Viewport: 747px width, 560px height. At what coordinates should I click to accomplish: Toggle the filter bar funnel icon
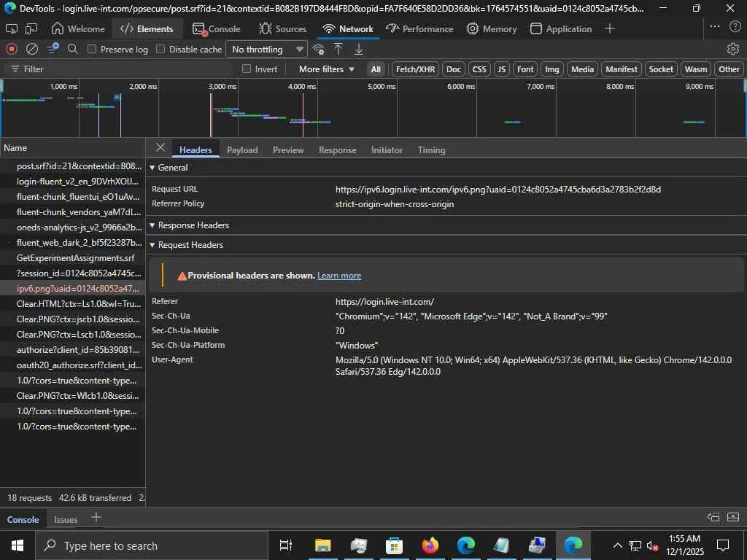pos(53,49)
